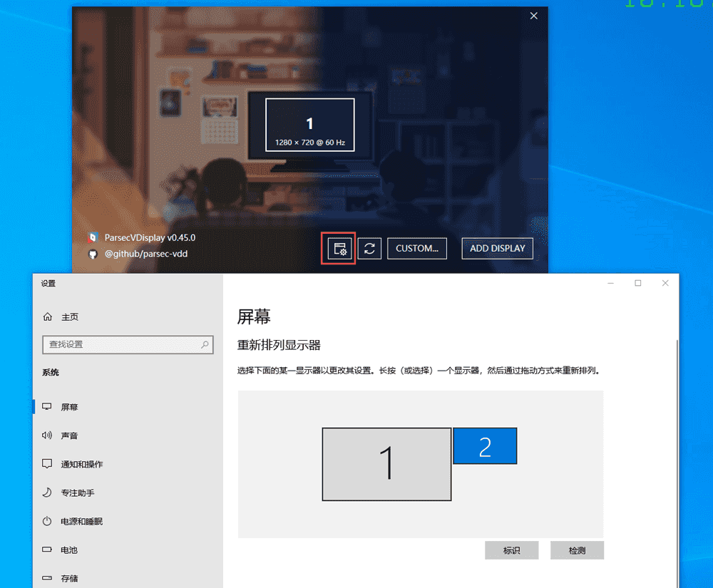Viewport: 713px width, 588px height.
Task: Click the 专注助手 moon icon
Action: coord(48,492)
